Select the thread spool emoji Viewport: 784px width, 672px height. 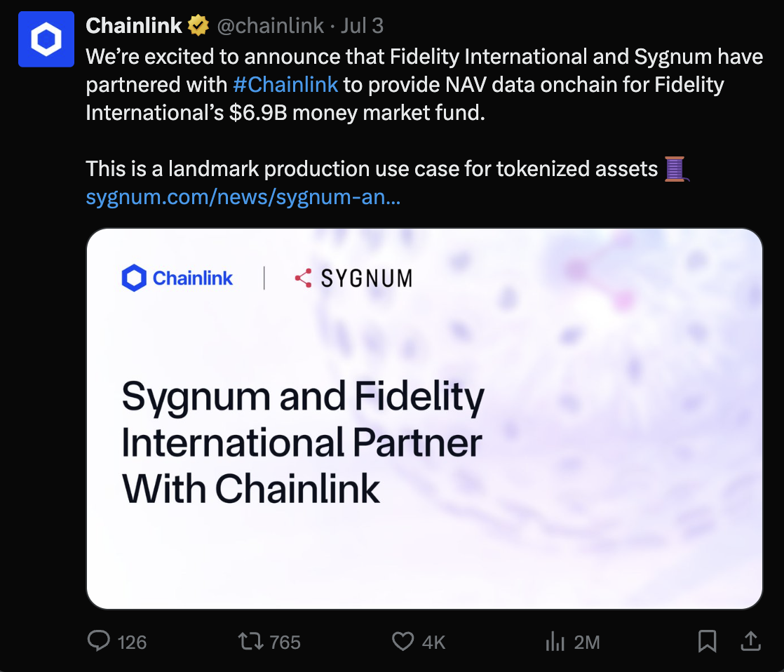click(676, 169)
